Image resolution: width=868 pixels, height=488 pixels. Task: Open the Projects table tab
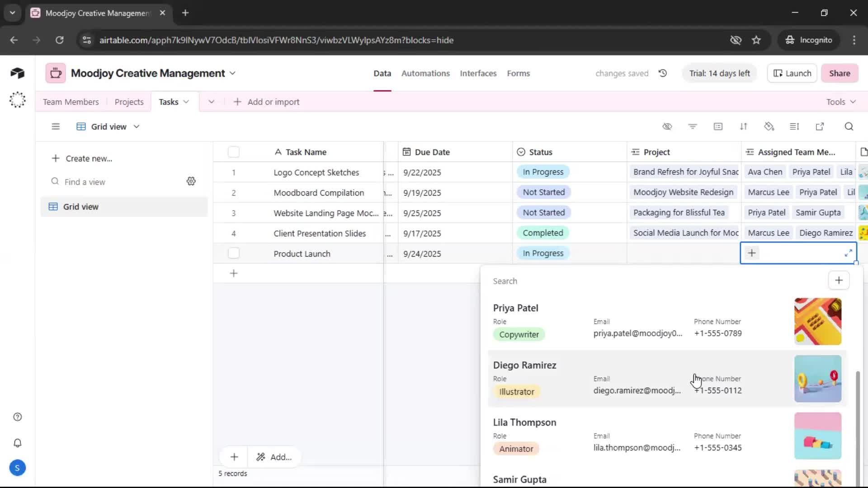click(x=129, y=102)
